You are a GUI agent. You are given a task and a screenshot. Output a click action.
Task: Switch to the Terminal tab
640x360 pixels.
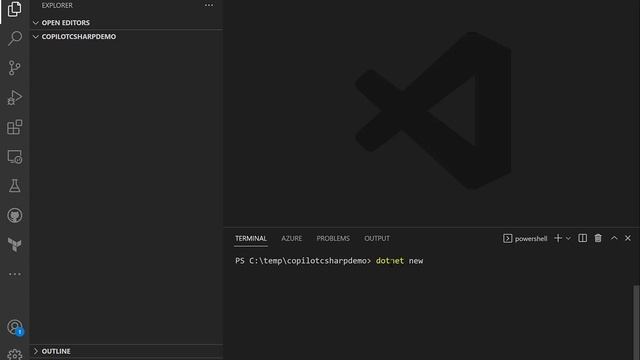tap(251, 238)
